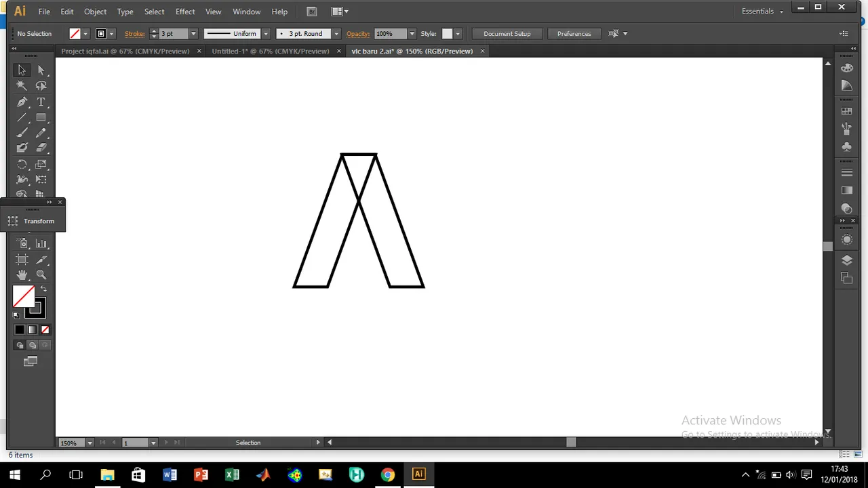Open the Gradient panel icon
This screenshot has width=868, height=488.
(846, 190)
